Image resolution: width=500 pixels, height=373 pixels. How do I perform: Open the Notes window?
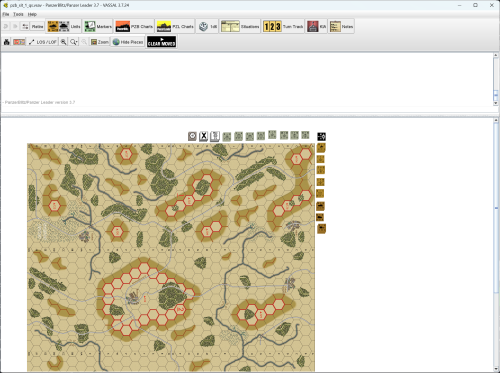pyautogui.click(x=341, y=26)
